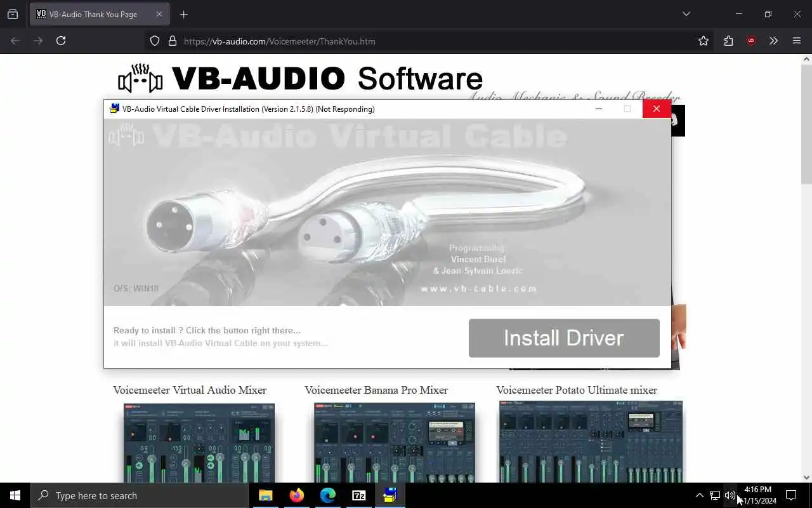Select the VB-Cable installer taskbar icon
Image resolution: width=812 pixels, height=508 pixels.
click(x=390, y=495)
